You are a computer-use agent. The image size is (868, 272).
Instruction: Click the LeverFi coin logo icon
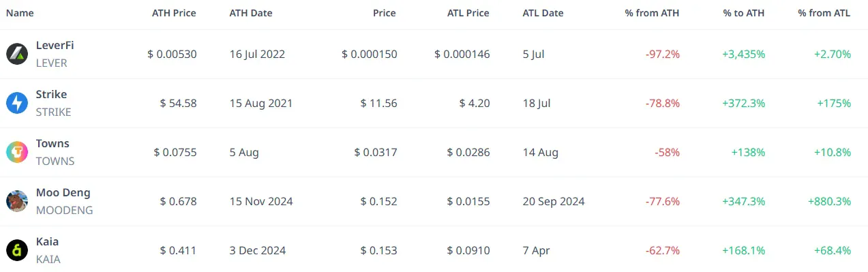tap(16, 54)
